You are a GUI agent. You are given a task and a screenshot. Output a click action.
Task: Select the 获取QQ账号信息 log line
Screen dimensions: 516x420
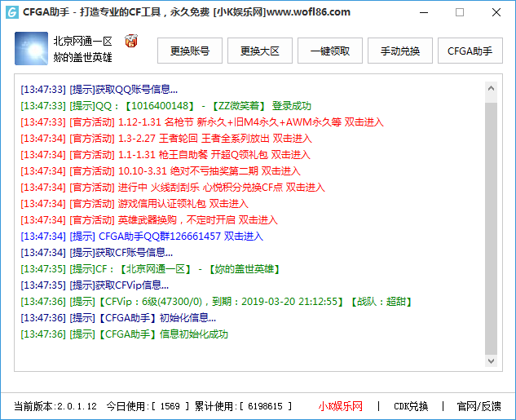click(99, 89)
